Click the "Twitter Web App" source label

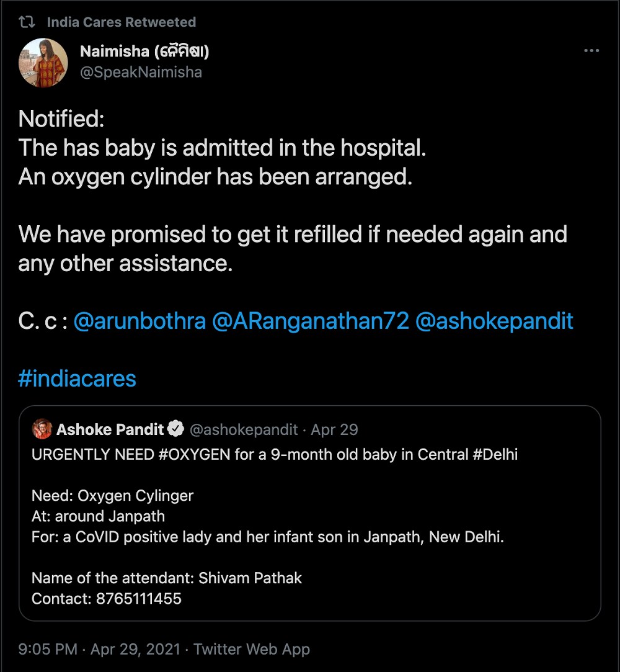(251, 649)
